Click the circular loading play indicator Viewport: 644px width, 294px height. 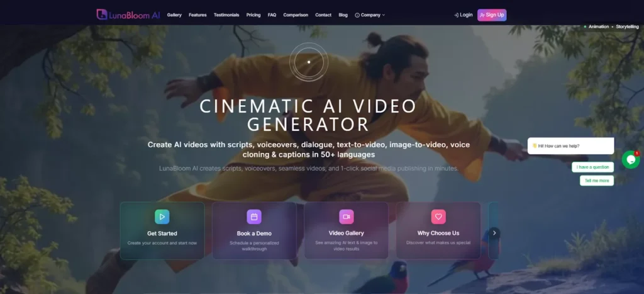pyautogui.click(x=308, y=62)
